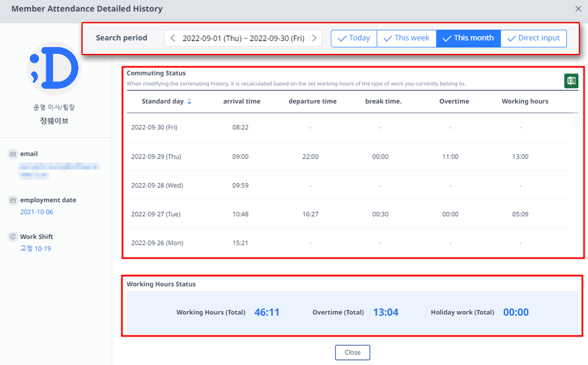Click the 운영 이사/팀장 position label

tap(54, 107)
